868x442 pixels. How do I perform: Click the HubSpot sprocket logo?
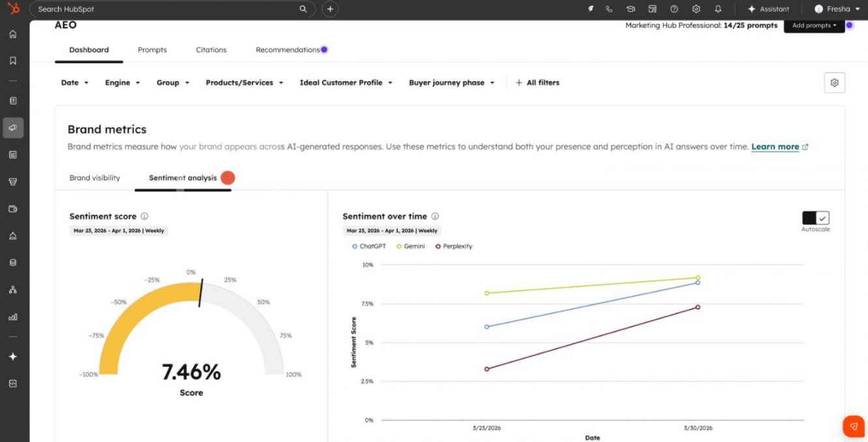[x=13, y=9]
